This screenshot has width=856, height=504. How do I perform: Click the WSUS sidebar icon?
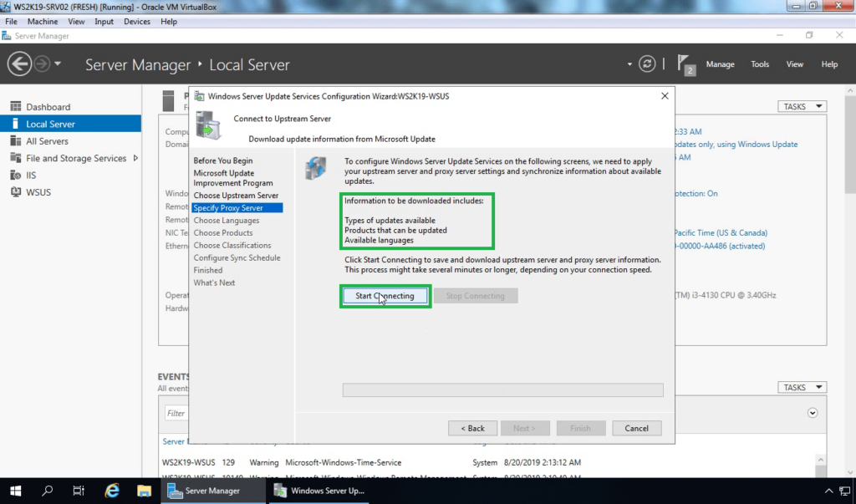[15, 191]
